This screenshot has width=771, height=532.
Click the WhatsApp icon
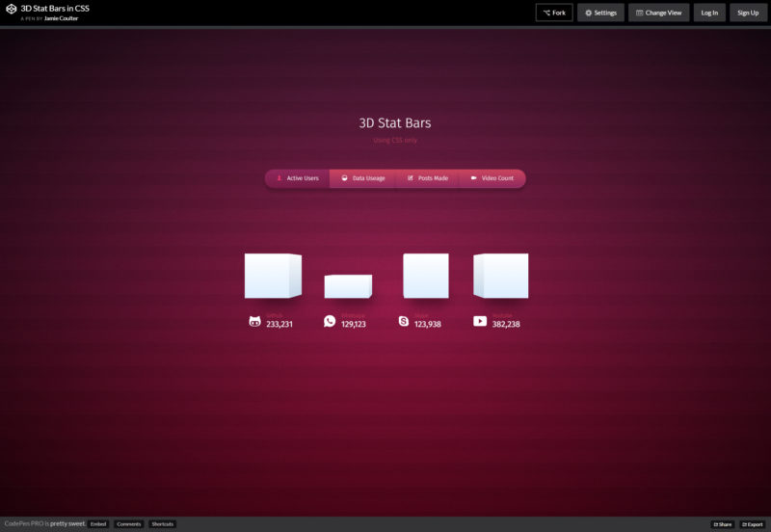pos(330,321)
